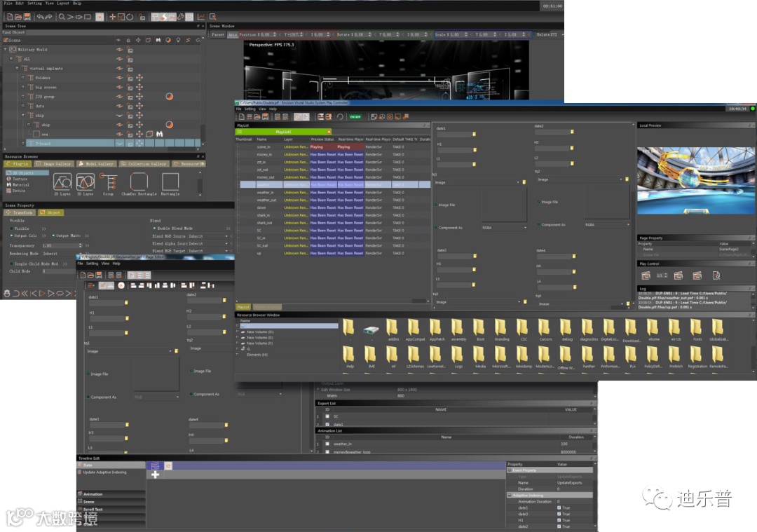Toggle date1 True checkbox in Adaptive Indexing
The width and height of the screenshot is (757, 532).
coord(559,508)
